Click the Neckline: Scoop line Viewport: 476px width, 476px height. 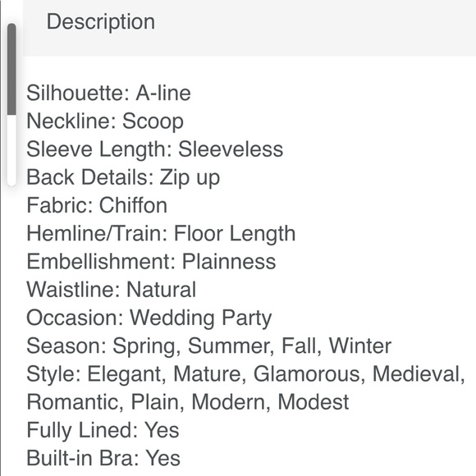click(105, 121)
